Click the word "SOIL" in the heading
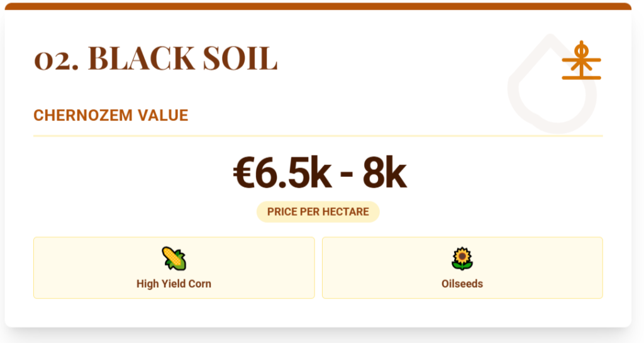This screenshot has width=644, height=343. pos(241,59)
